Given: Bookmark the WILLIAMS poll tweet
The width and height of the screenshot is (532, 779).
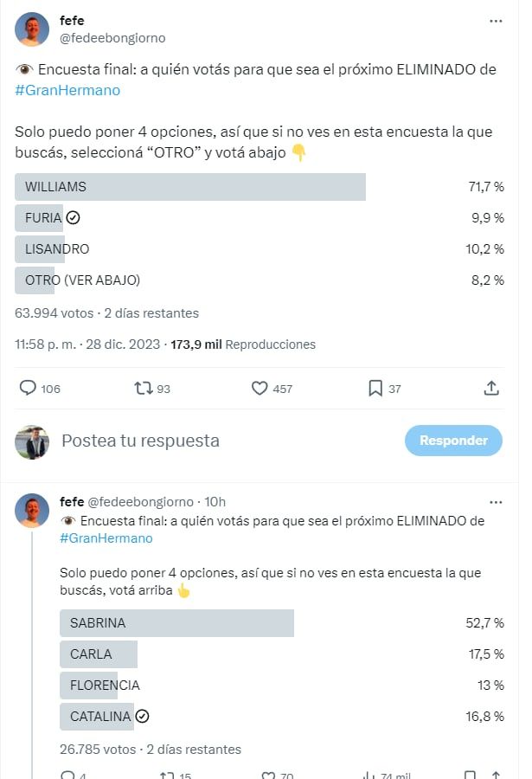Looking at the screenshot, I should tap(373, 388).
